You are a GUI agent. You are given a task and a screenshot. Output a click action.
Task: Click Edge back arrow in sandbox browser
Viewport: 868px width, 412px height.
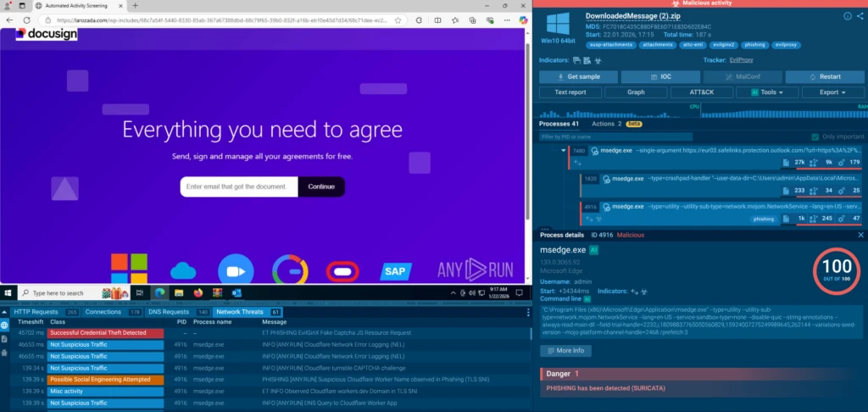pyautogui.click(x=9, y=20)
